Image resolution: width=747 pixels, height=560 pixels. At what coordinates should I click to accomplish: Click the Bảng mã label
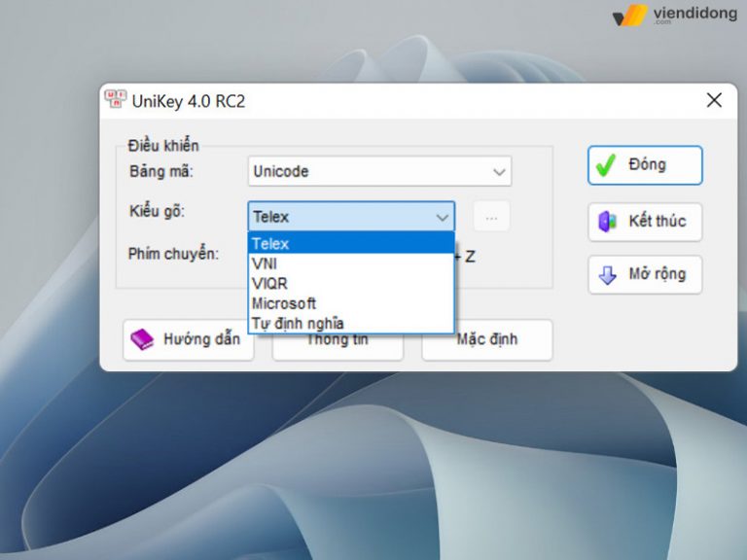point(161,171)
